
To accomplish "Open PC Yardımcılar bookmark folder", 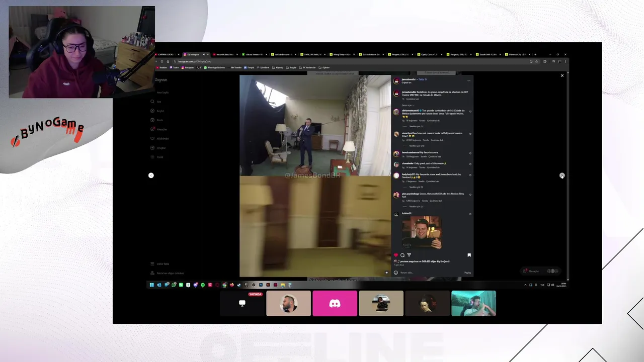I will pyautogui.click(x=307, y=67).
